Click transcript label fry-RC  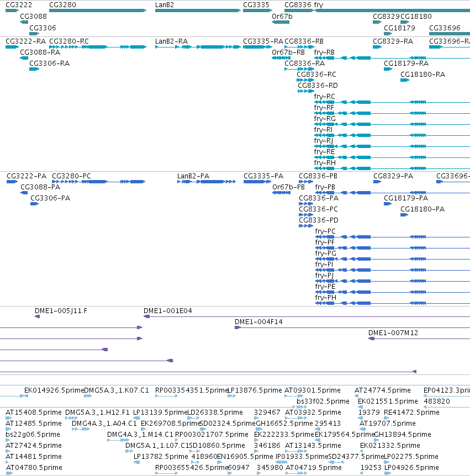pyautogui.click(x=325, y=97)
